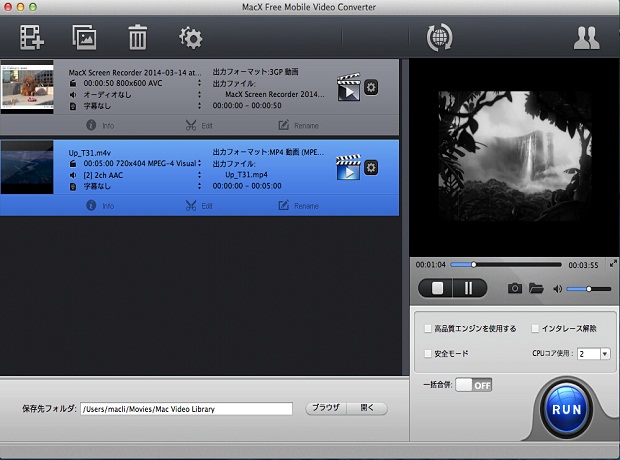Toggle the 一括合併 OFF switch
This screenshot has height=460, width=620.
pyautogui.click(x=474, y=385)
